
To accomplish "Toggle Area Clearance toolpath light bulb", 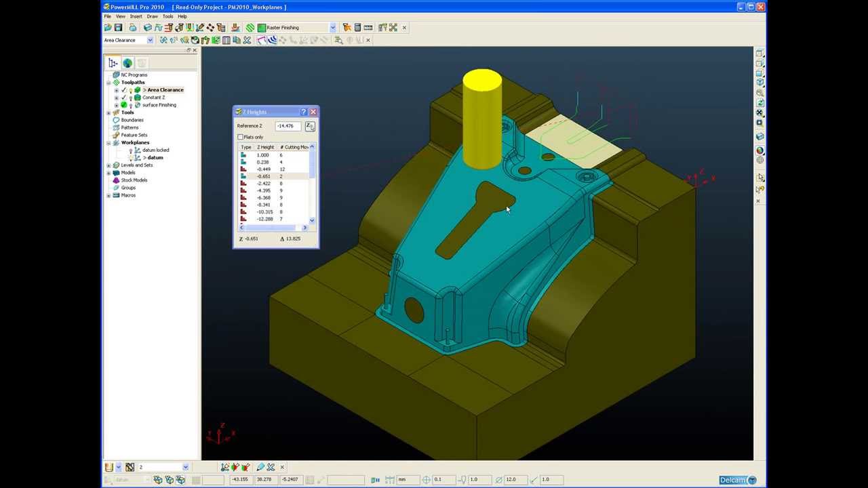I will click(130, 90).
